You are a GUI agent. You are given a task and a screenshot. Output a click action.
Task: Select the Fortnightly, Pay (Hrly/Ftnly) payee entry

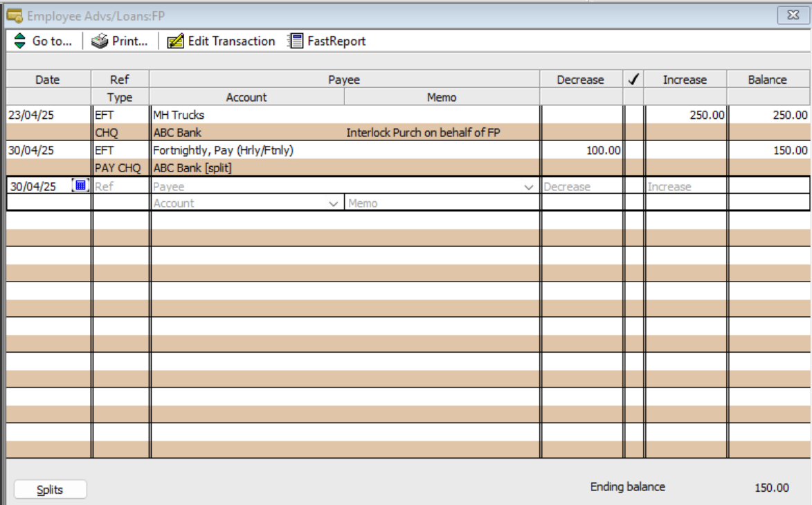pyautogui.click(x=223, y=150)
